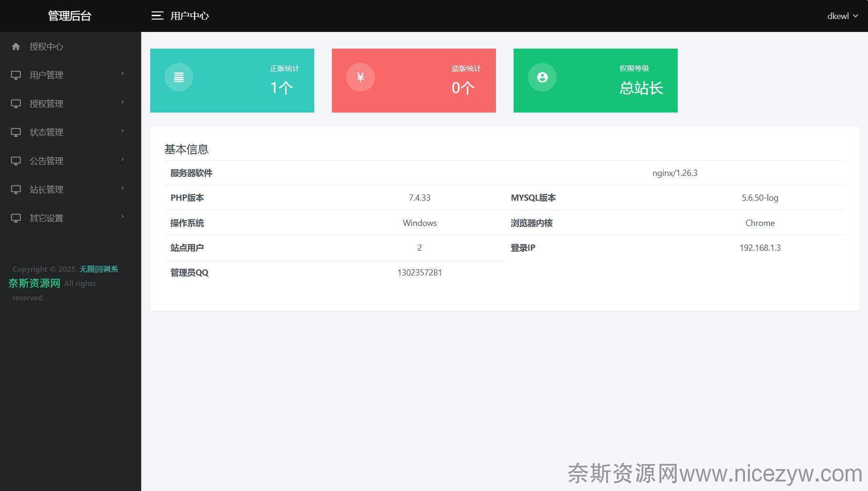
Task: Open the 奈斯资源网 footer link
Action: [x=34, y=283]
